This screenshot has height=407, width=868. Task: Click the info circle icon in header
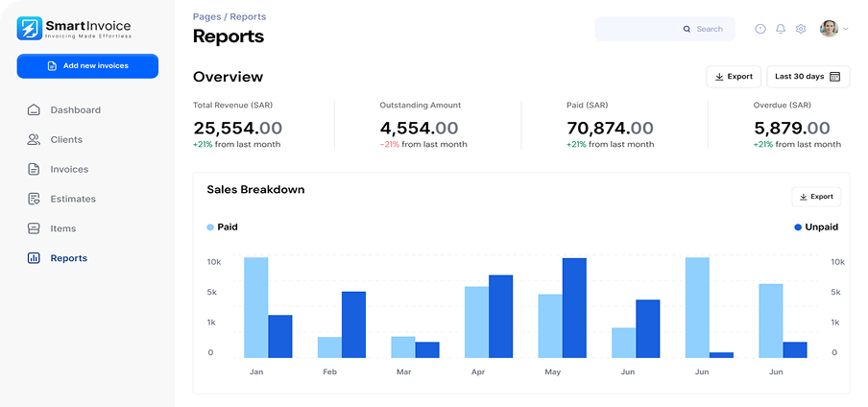[760, 29]
